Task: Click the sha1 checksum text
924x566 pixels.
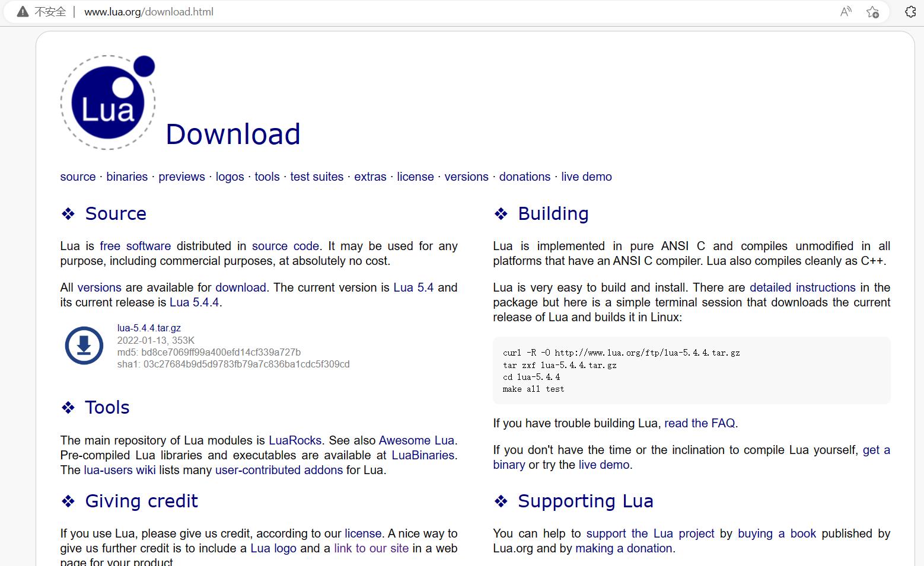Action: [x=233, y=364]
